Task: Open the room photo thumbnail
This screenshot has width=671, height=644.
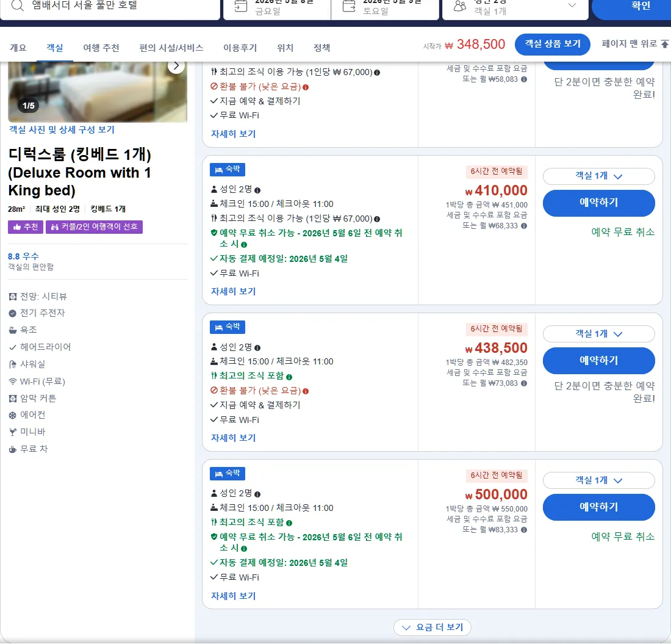Action: coord(98,92)
